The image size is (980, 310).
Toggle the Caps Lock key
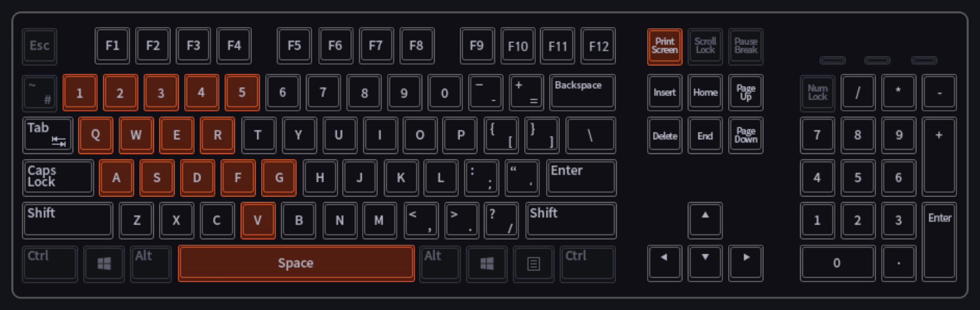click(x=58, y=178)
